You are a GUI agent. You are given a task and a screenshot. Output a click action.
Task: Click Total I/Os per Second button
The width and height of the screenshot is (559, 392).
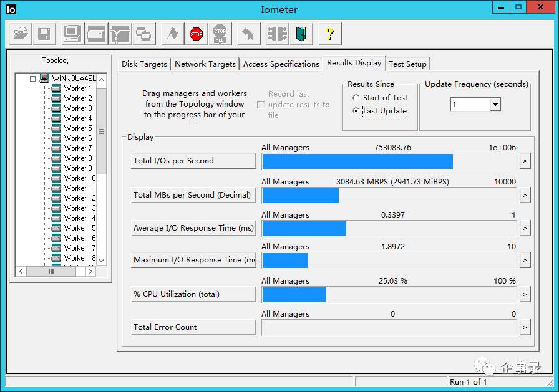[193, 161]
